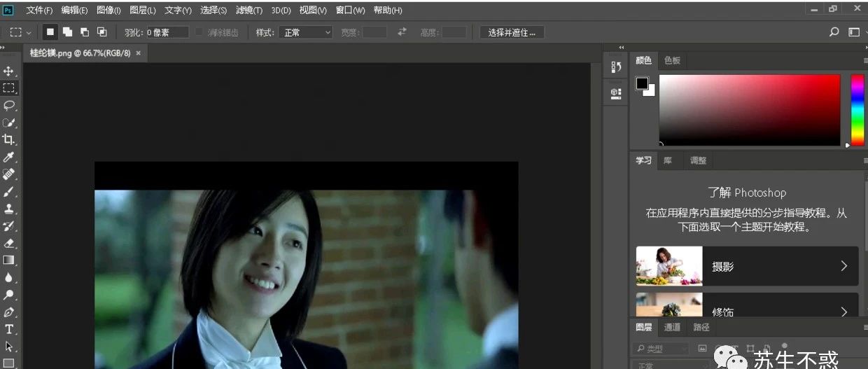Open the History panel icon
Viewport: 868px width, 369px height.
[616, 67]
